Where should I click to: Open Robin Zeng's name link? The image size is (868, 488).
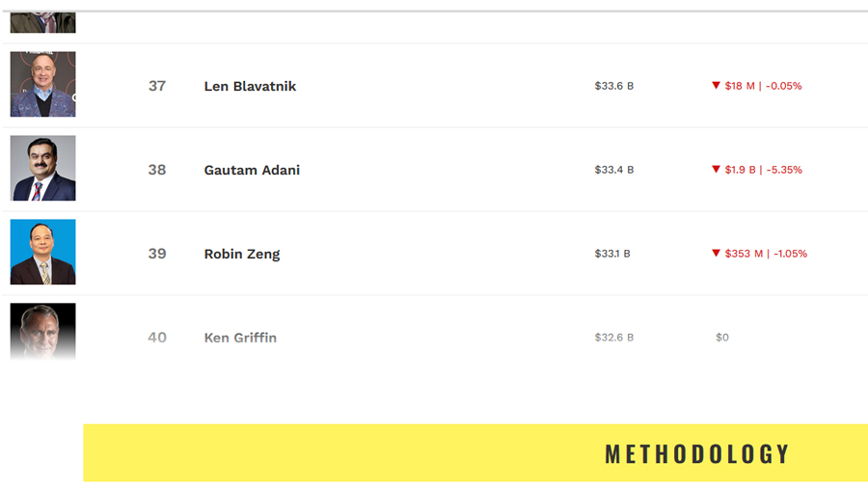pos(242,254)
